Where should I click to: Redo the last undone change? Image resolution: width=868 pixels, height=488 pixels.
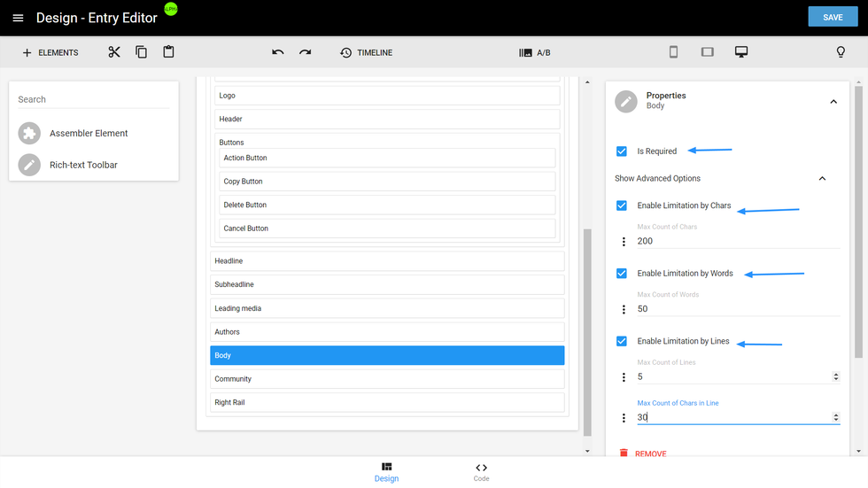[x=305, y=52]
